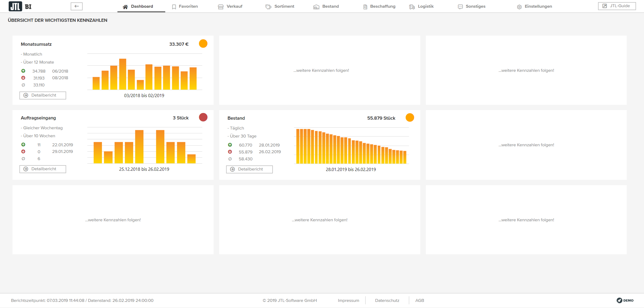644x308 pixels.
Task: Click the Bestand daily bar chart
Action: [x=351, y=146]
